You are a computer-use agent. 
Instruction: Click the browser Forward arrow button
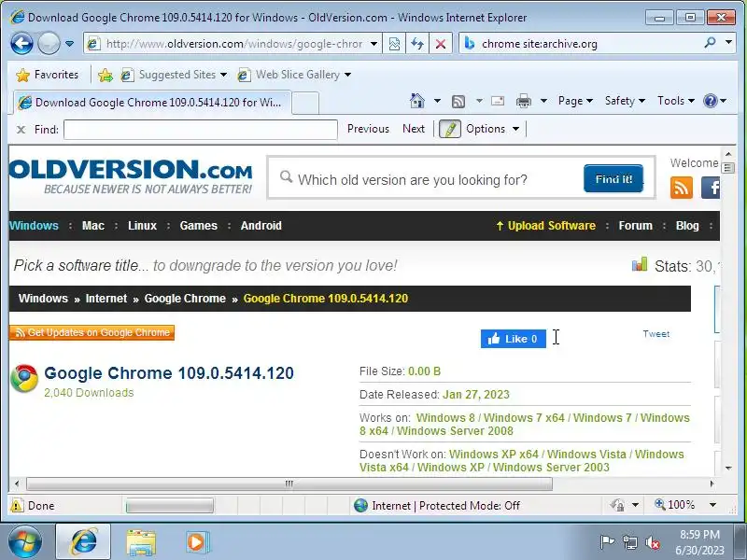pyautogui.click(x=49, y=44)
